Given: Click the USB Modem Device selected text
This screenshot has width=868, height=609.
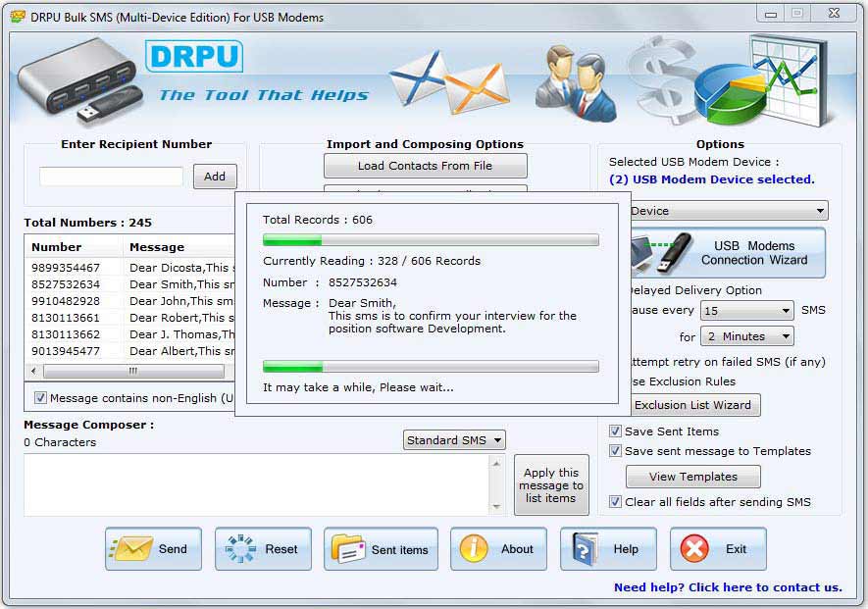Looking at the screenshot, I should 711,179.
